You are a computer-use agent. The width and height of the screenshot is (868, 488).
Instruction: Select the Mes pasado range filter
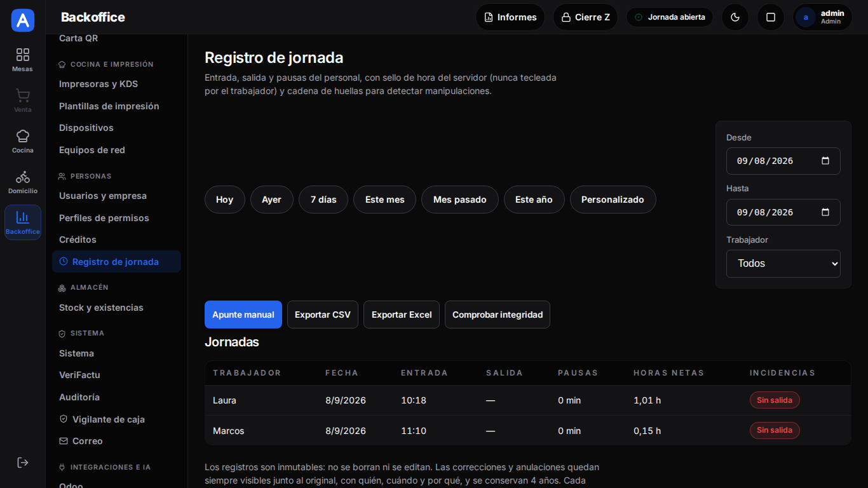(460, 200)
